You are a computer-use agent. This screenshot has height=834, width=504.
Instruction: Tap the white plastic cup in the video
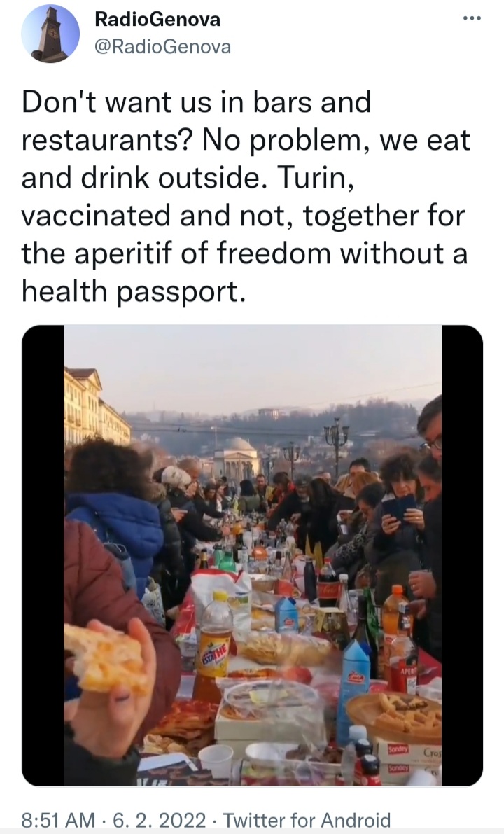tap(215, 760)
